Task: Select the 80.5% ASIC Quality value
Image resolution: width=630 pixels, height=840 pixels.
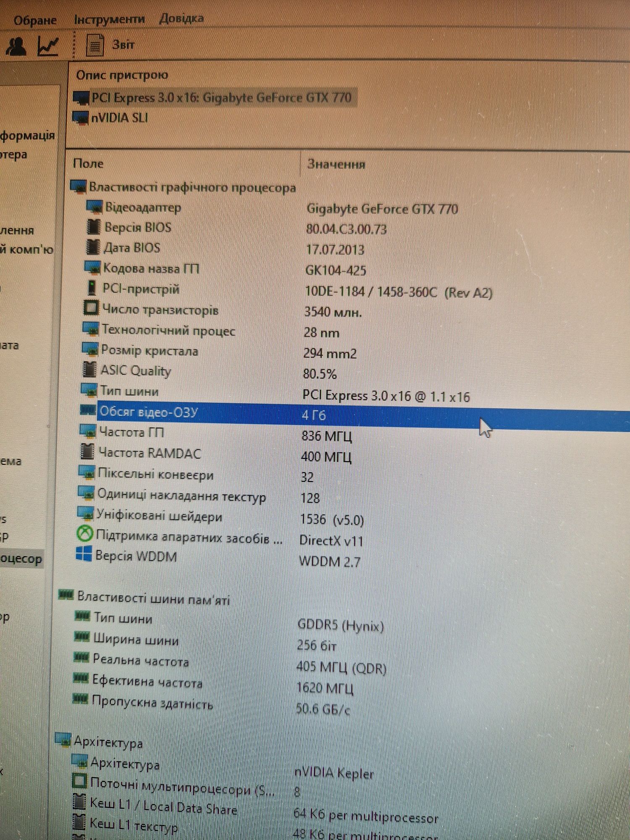Action: pos(320,374)
